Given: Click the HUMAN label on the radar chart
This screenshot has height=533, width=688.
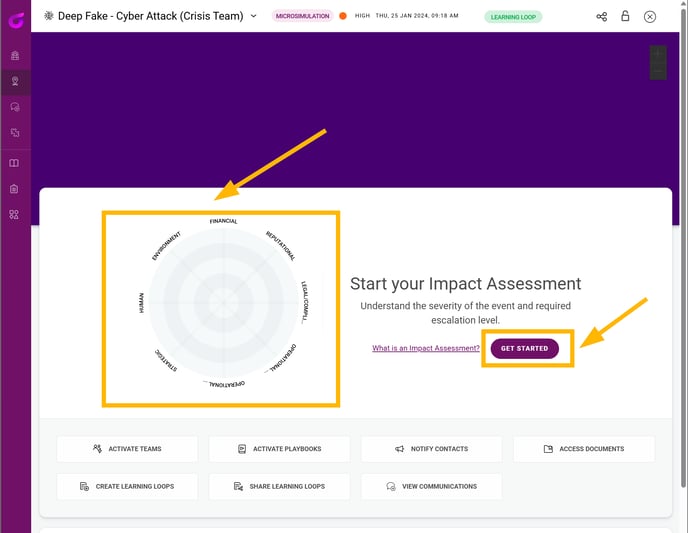Looking at the screenshot, I should coord(141,303).
